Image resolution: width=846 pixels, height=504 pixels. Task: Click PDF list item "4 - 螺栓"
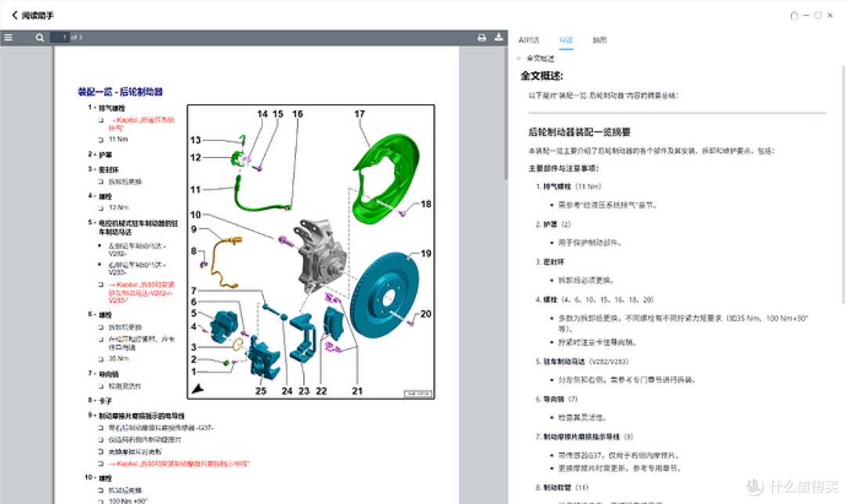(100, 196)
